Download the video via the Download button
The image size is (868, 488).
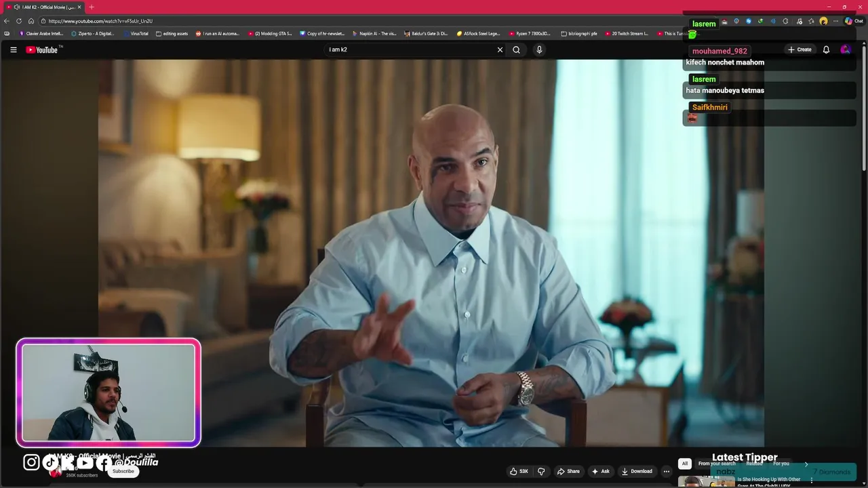[637, 471]
